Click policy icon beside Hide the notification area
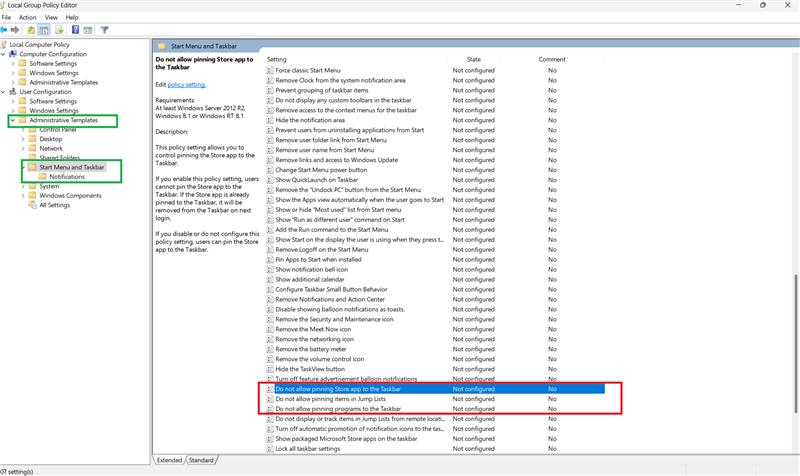Screen dimensions: 800x476 (270, 120)
